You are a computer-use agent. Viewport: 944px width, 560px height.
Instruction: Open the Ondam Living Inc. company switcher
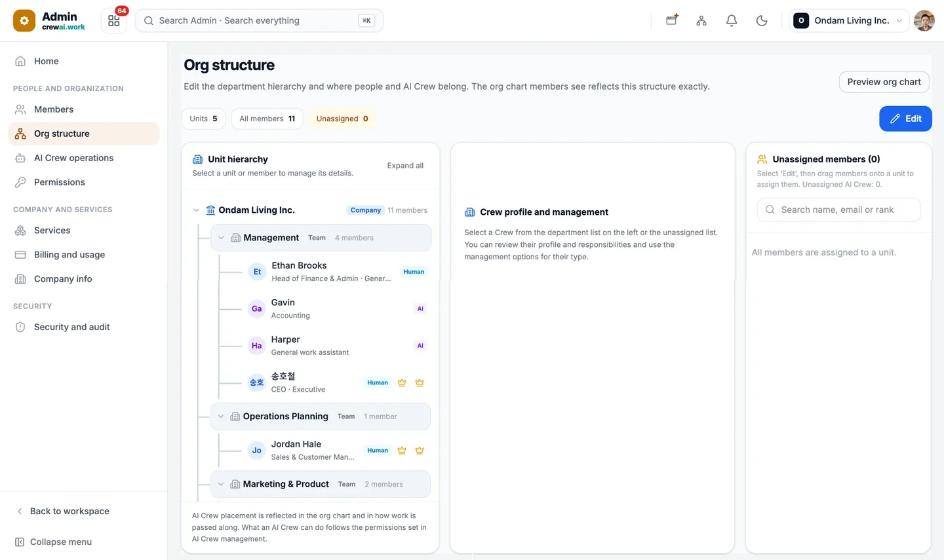[849, 20]
